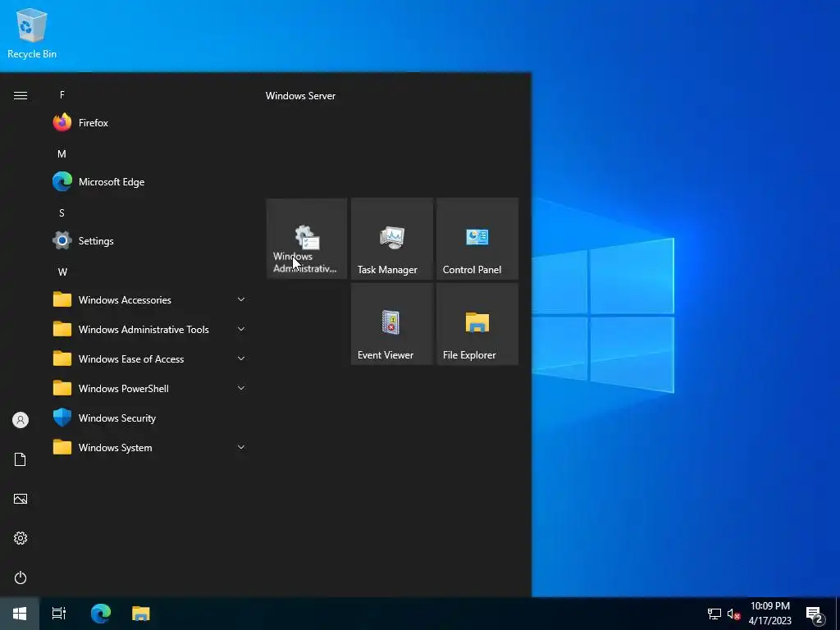Open Documents from the Start sidebar
The image size is (840, 630).
coord(21,459)
